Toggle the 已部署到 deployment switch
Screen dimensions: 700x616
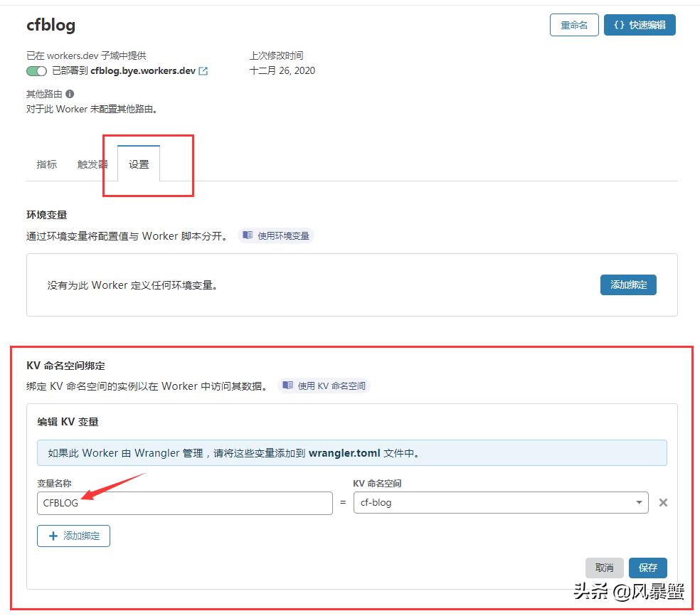point(36,71)
